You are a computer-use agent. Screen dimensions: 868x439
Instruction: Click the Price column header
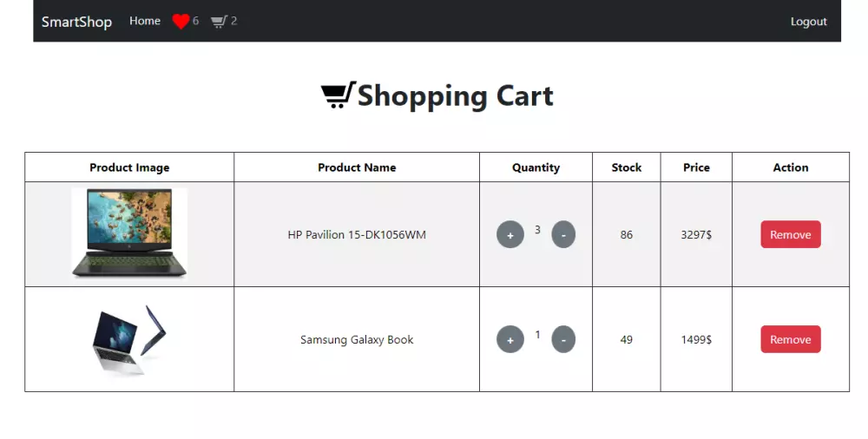(696, 167)
